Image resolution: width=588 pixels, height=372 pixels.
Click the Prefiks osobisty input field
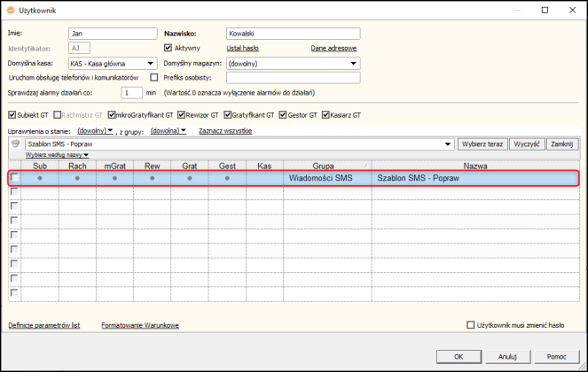(x=294, y=78)
